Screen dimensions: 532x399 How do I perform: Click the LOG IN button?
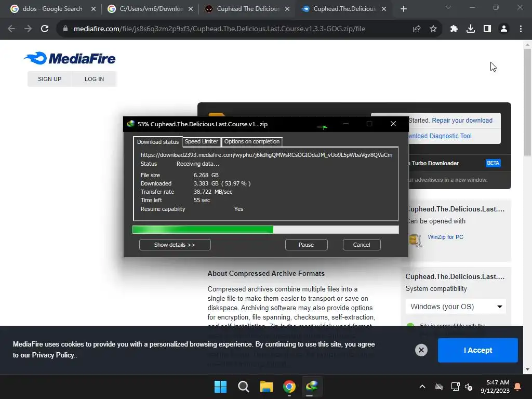tap(95, 79)
